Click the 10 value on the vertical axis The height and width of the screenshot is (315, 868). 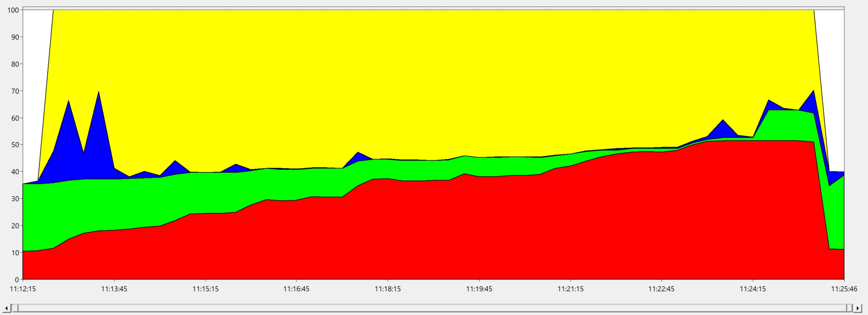[15, 253]
